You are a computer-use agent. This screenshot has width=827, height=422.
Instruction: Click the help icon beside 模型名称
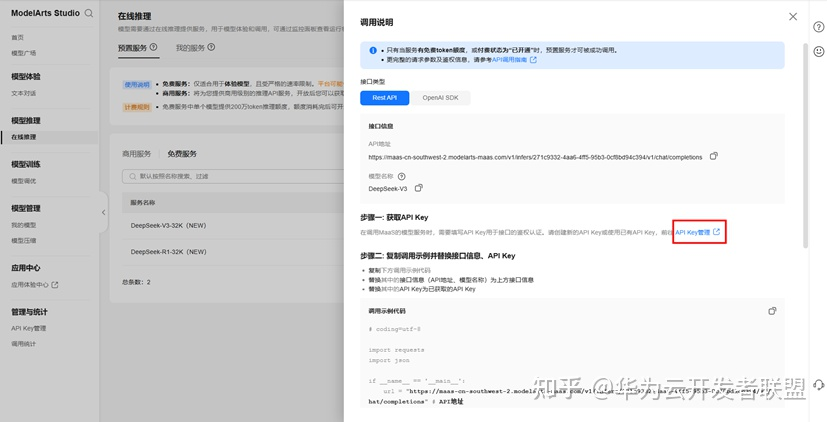pyautogui.click(x=401, y=176)
